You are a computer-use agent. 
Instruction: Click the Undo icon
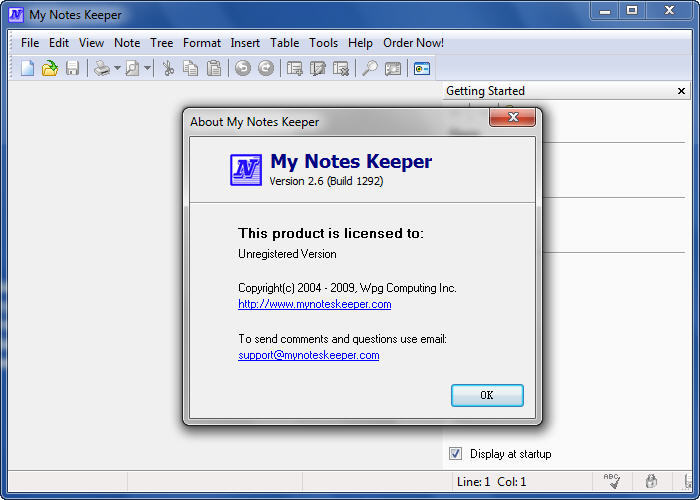(x=243, y=68)
